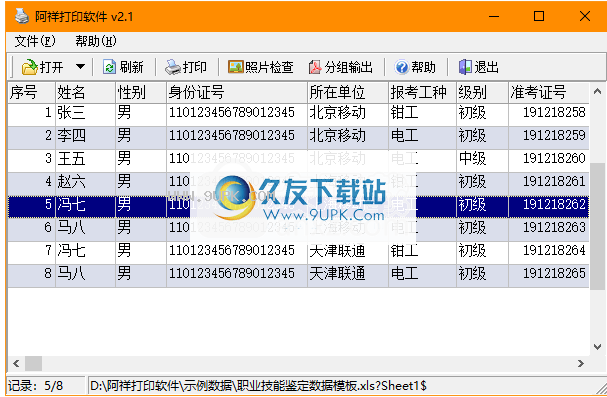Click the 记录: 5/8 status indicator
The height and width of the screenshot is (397, 607).
point(46,386)
